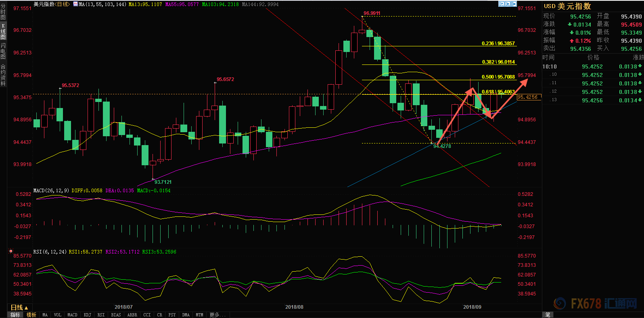Viewport: 644px width, 318px height.
Task: Click the first chart scale icon at top right
Action: (x=501, y=4)
